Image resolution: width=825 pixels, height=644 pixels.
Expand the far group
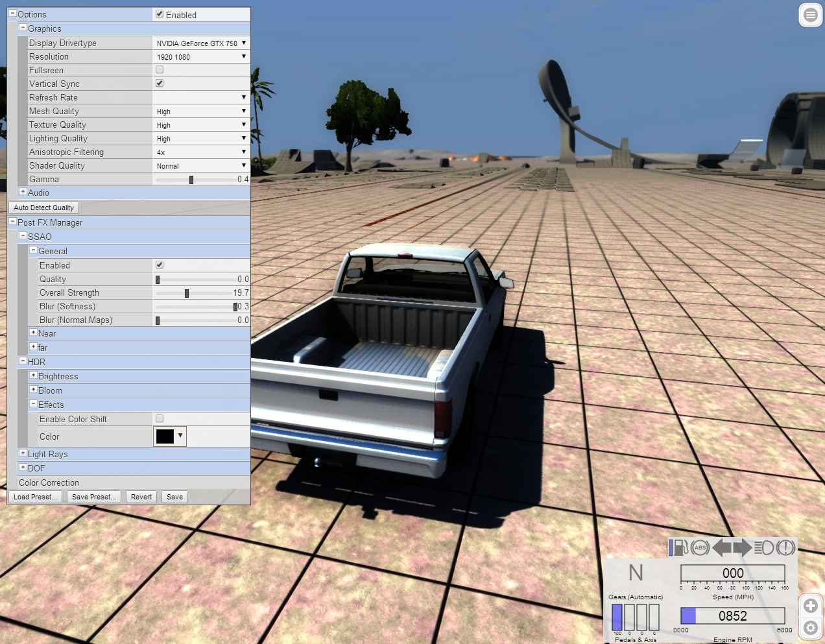click(x=33, y=346)
